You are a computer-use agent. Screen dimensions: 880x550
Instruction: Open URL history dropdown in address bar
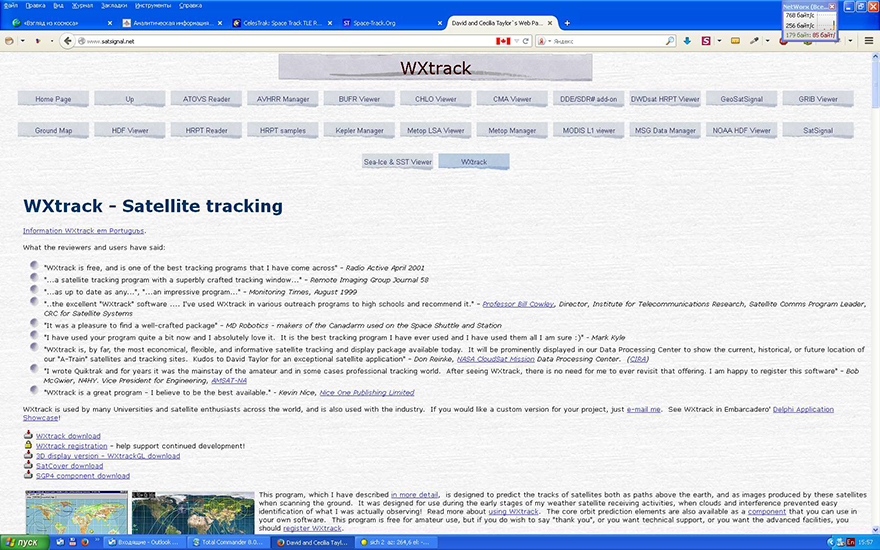(516, 41)
